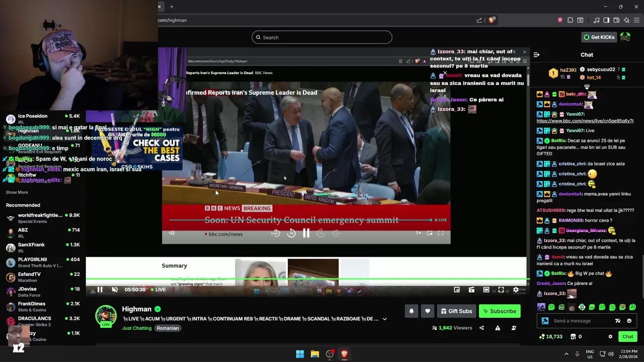Focus the Kick Search field
The width and height of the screenshot is (644, 362).
point(322,37)
